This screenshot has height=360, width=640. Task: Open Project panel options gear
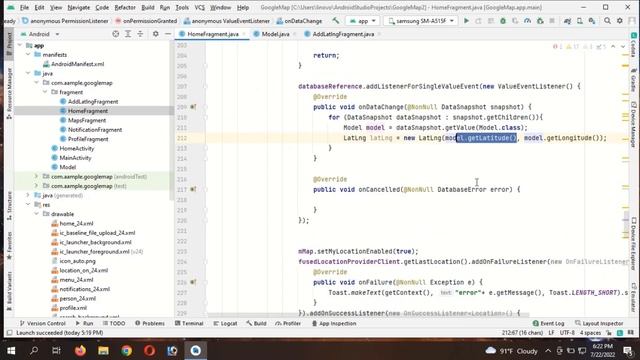pos(156,34)
